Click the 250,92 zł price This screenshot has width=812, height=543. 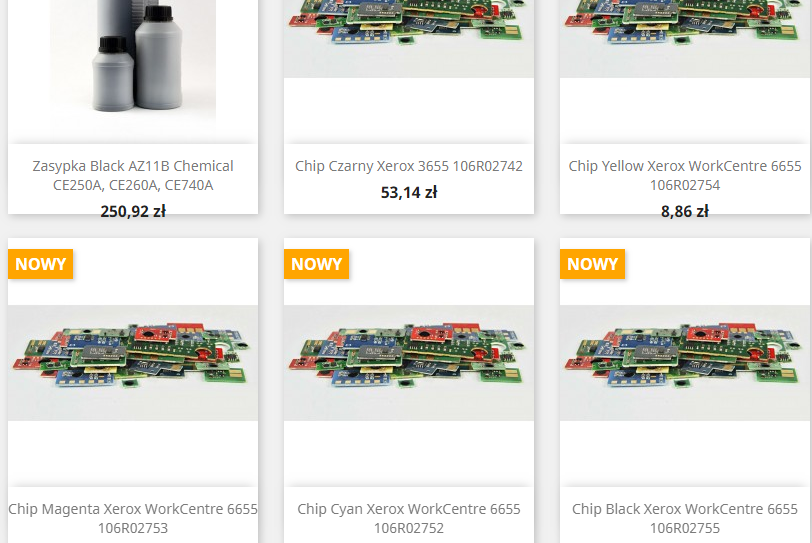(133, 211)
